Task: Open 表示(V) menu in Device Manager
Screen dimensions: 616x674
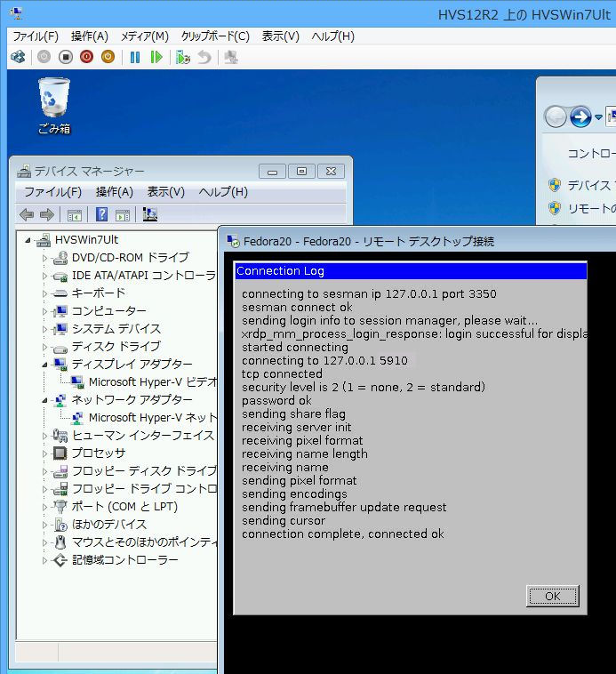Action: coord(166,192)
